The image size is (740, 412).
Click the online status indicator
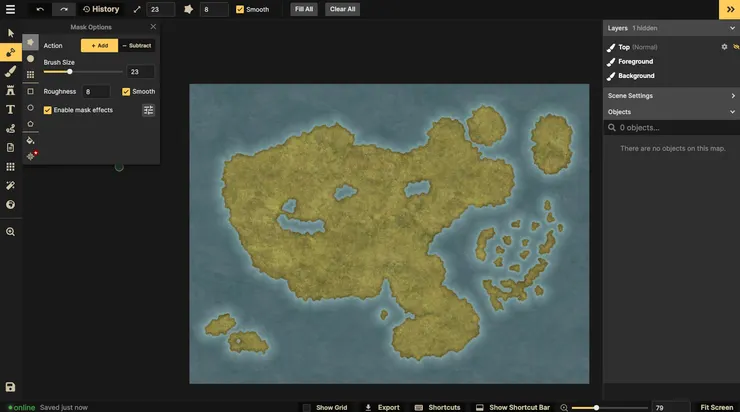(x=22, y=407)
